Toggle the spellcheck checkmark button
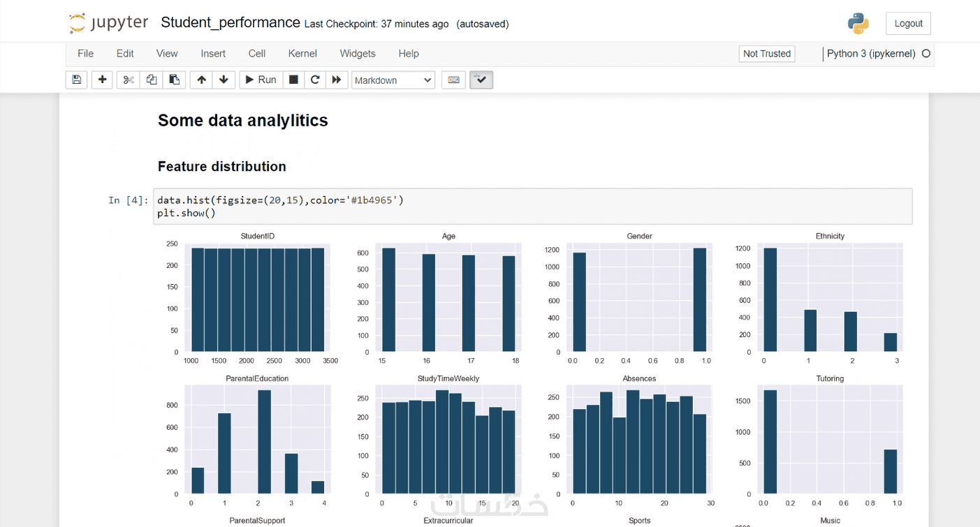Screen dimensions: 980x527 pyautogui.click(x=481, y=80)
